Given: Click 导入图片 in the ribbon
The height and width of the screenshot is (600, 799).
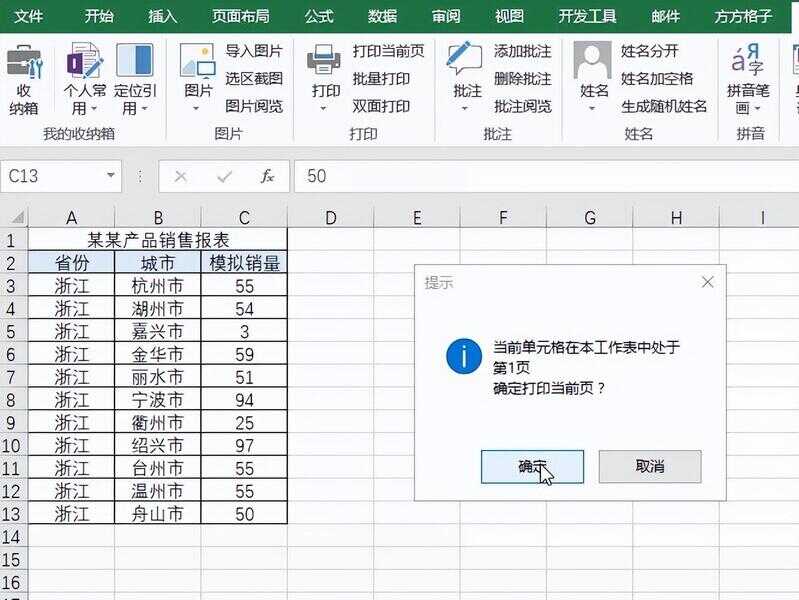Looking at the screenshot, I should [254, 51].
